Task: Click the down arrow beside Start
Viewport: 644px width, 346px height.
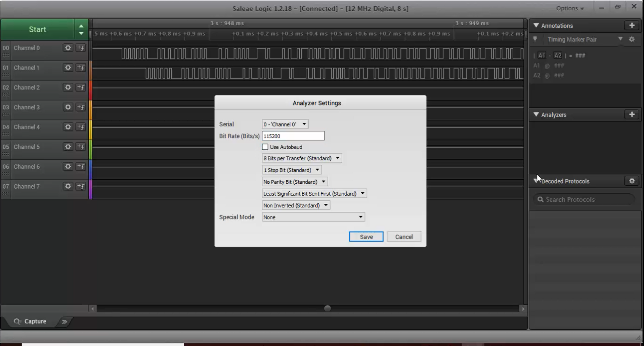Action: point(81,33)
